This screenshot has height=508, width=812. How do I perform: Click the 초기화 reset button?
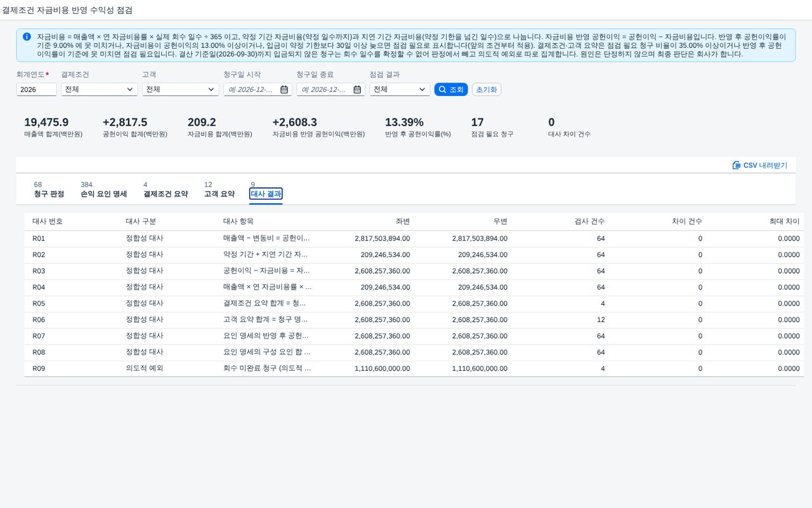click(487, 90)
